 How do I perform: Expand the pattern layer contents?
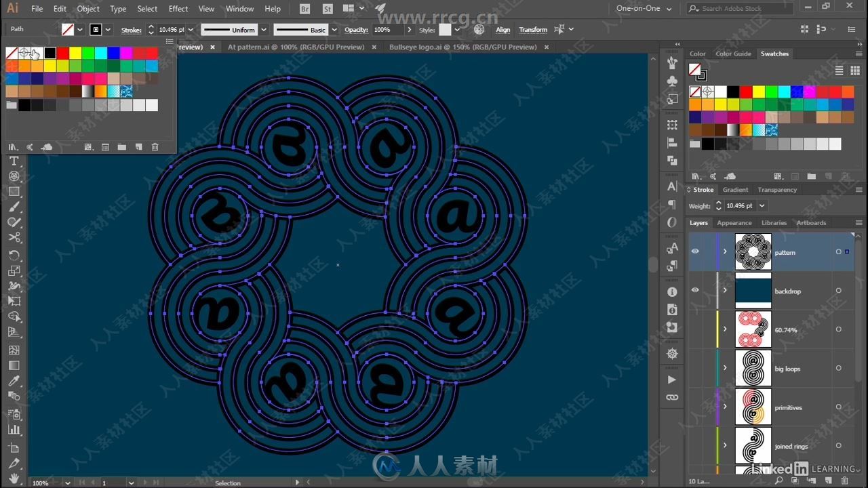coord(724,251)
